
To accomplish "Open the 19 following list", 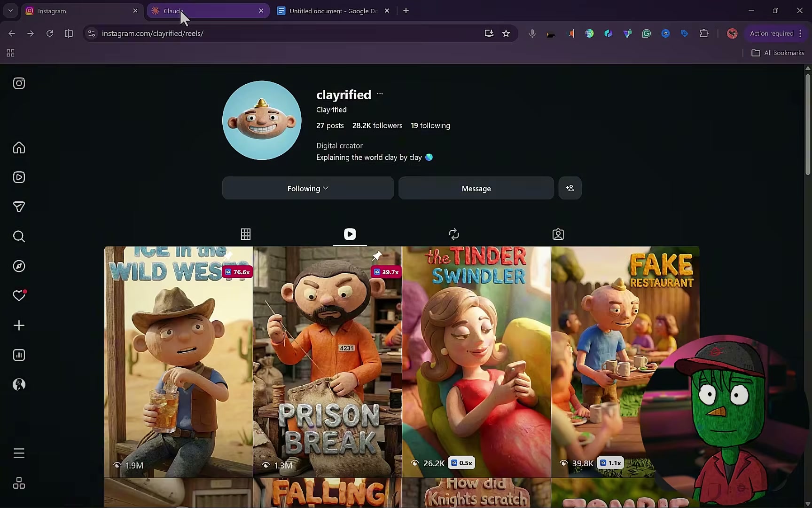I will pos(430,126).
